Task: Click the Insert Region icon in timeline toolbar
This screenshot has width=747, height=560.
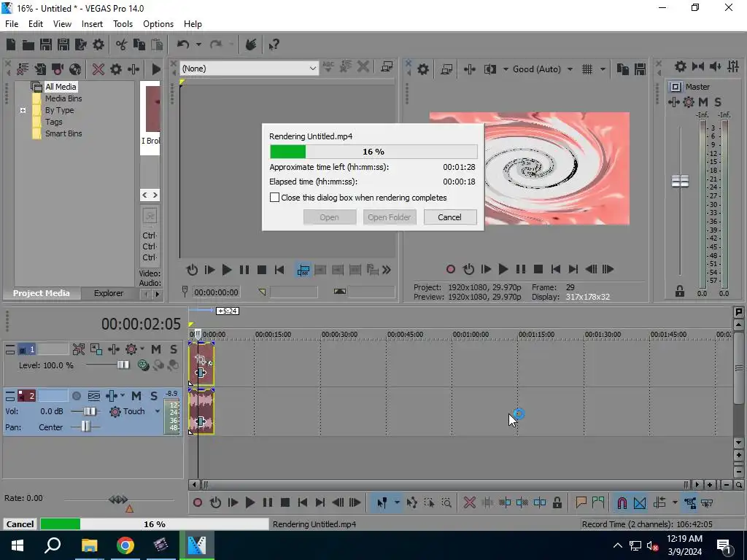Action: point(598,502)
